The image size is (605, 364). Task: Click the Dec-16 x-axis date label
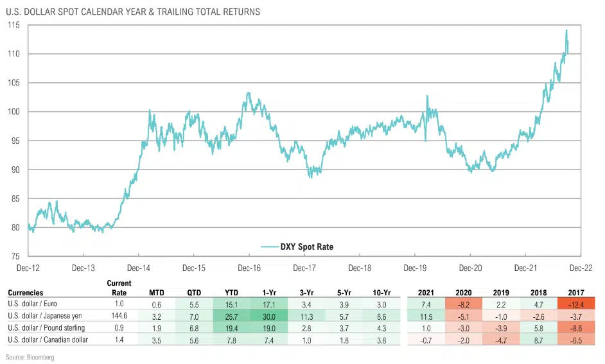point(249,268)
